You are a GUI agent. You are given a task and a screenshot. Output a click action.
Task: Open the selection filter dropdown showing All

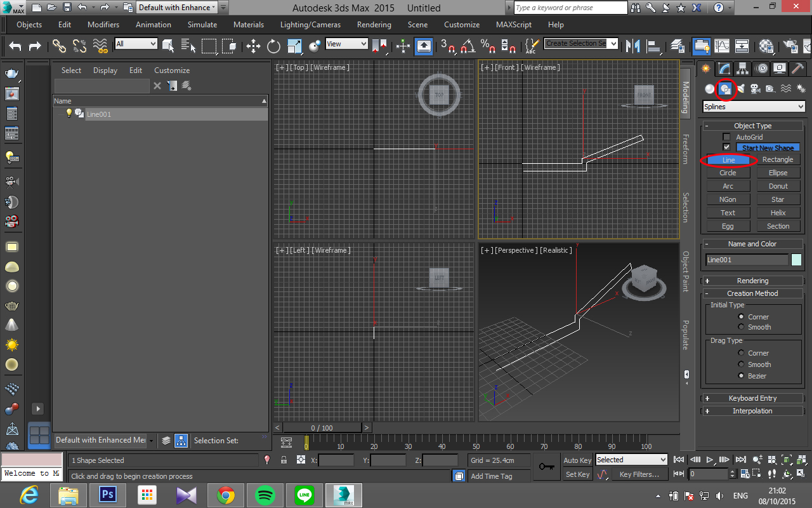point(152,43)
